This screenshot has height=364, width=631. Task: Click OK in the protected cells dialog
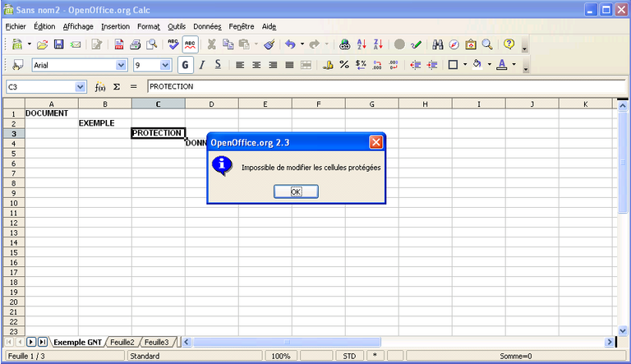tap(296, 191)
